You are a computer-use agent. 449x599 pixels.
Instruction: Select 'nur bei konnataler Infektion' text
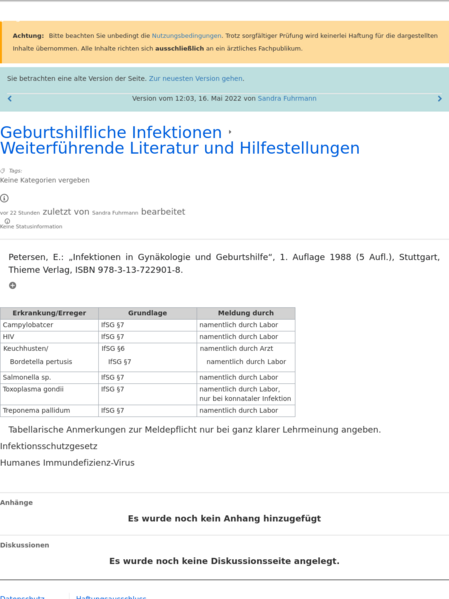(245, 398)
